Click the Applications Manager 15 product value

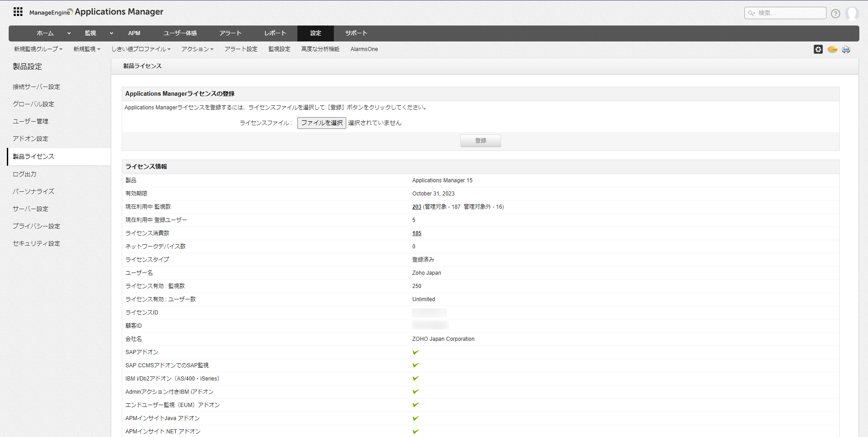442,180
